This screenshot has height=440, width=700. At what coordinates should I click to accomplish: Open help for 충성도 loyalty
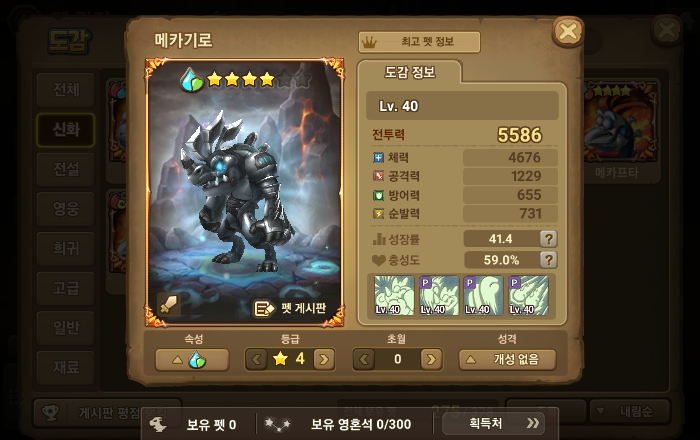click(549, 259)
